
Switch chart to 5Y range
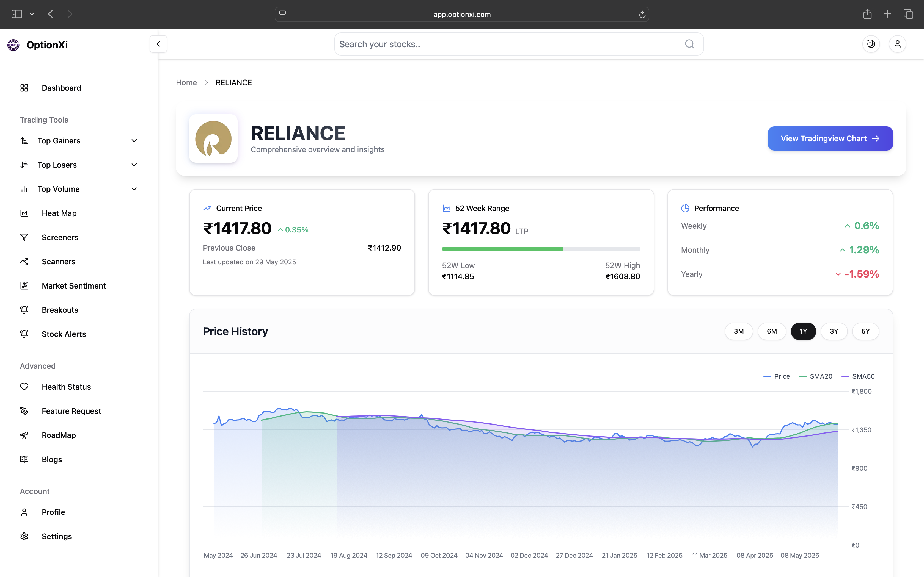[865, 331]
